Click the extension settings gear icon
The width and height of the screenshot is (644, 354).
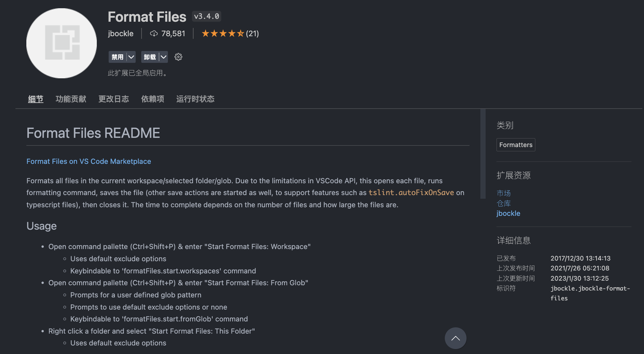coord(178,57)
